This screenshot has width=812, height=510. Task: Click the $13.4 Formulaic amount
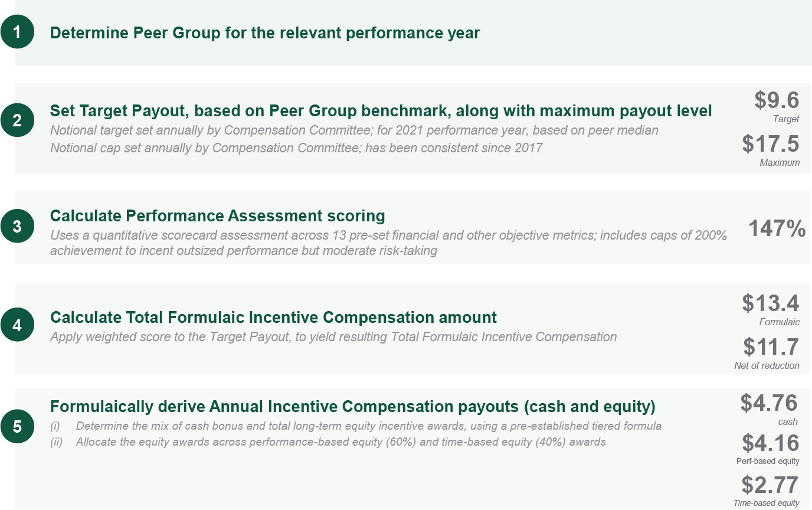771,303
